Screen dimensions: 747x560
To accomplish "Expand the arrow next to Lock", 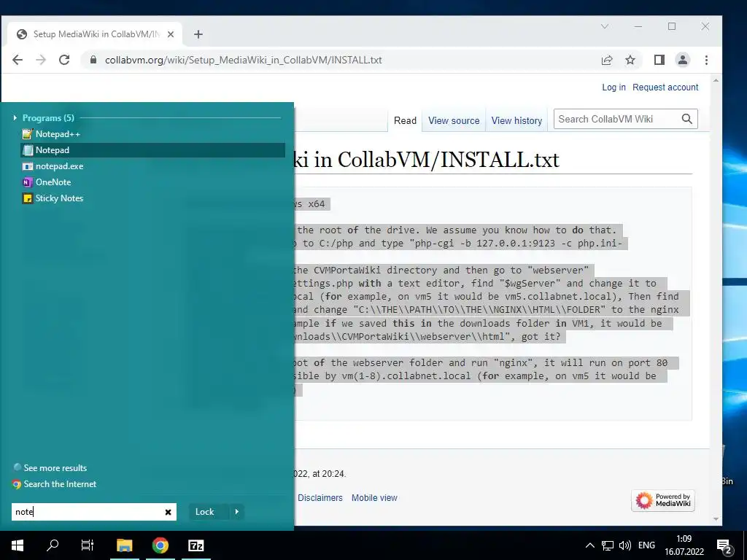I will (237, 512).
